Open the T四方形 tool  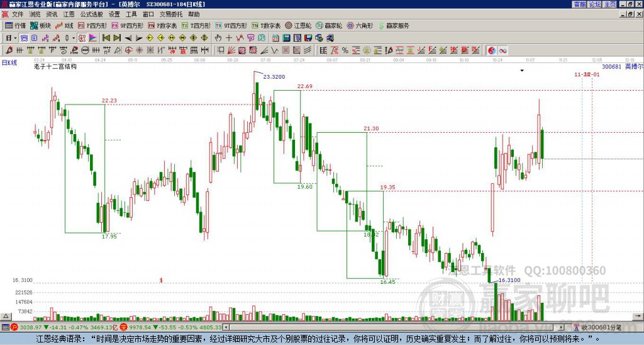coord(196,25)
